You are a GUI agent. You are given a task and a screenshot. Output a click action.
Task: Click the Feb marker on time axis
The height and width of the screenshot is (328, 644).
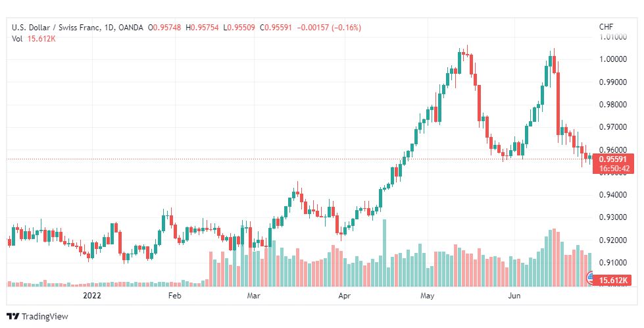174,296
